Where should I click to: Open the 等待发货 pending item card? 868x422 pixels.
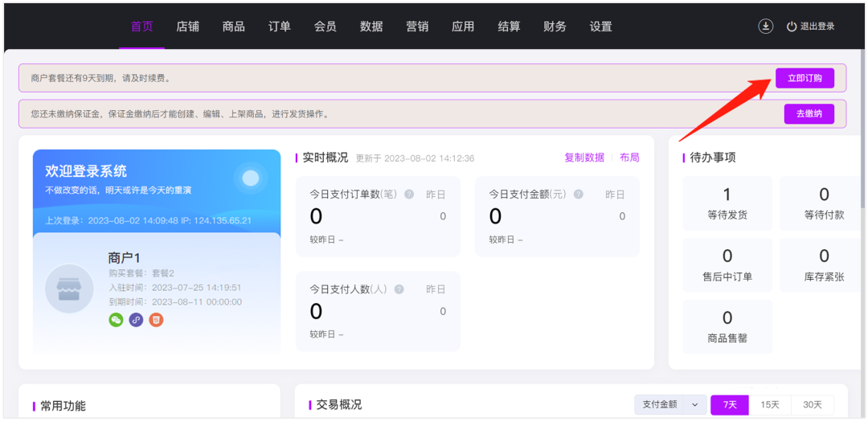coord(727,203)
